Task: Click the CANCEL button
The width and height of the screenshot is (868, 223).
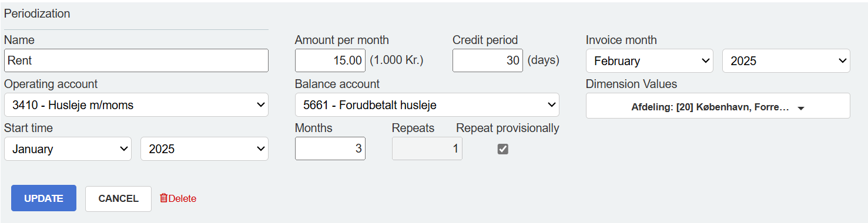Action: tap(118, 198)
